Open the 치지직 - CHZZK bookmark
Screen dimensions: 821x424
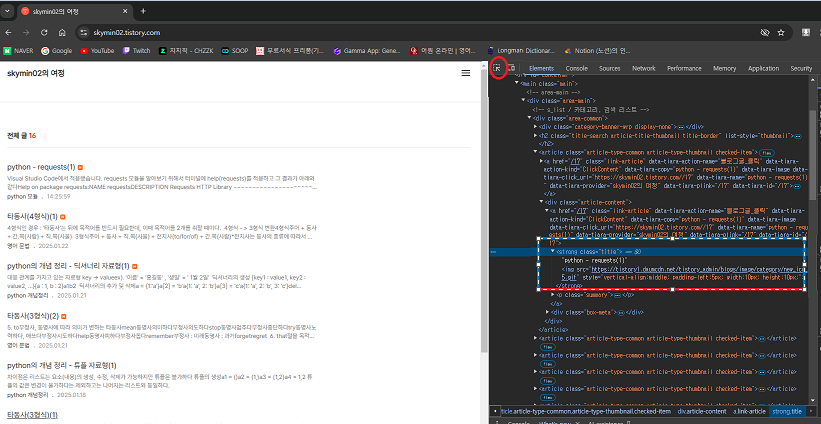186,51
